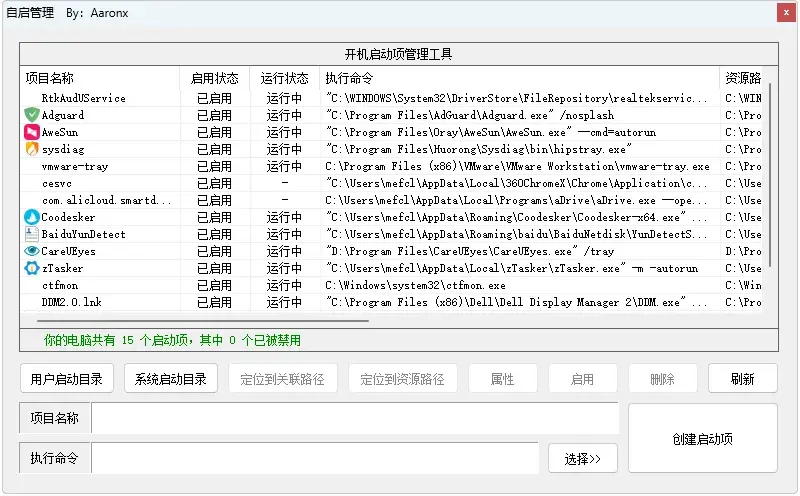
Task: Sort by 项目名称 column header
Action: (x=99, y=78)
